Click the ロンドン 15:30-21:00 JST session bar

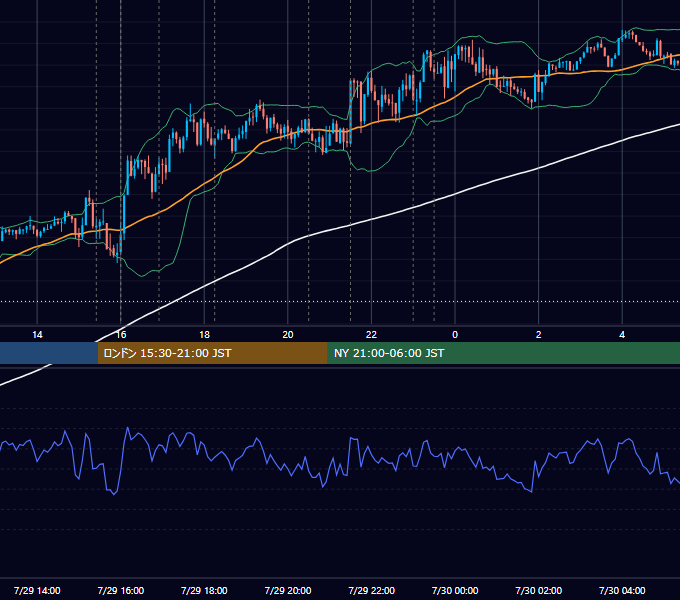(x=212, y=353)
